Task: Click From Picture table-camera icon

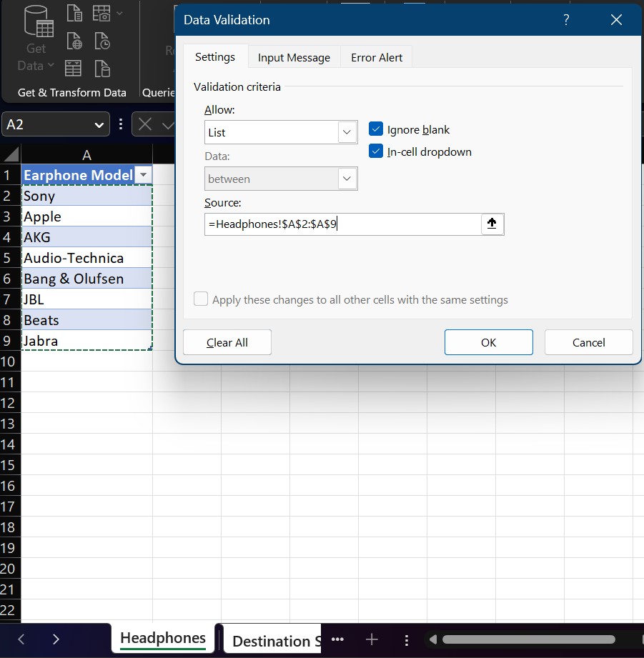Action: (101, 13)
